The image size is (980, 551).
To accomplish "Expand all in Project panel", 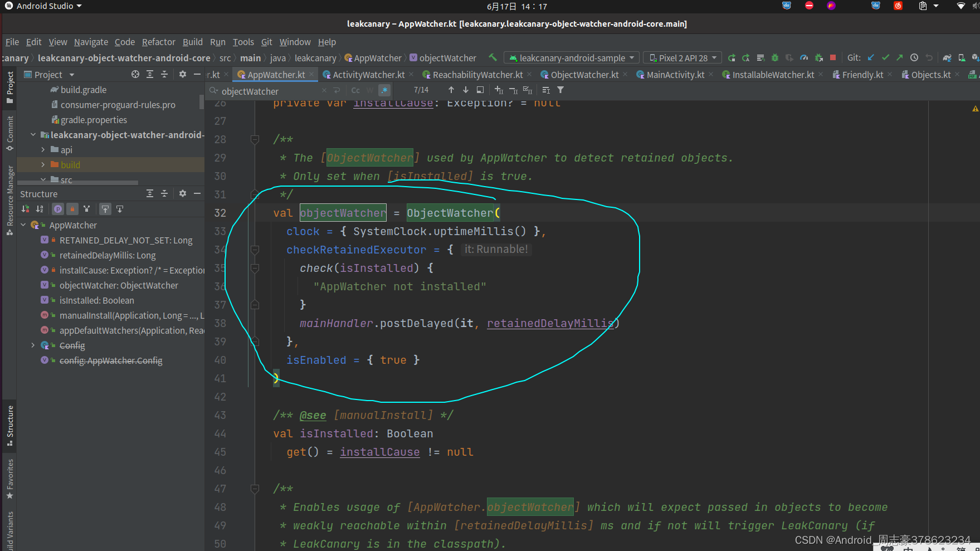I will [150, 74].
